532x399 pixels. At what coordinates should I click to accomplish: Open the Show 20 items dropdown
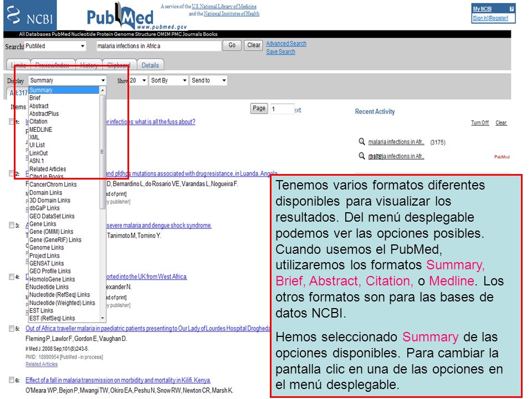(138, 80)
